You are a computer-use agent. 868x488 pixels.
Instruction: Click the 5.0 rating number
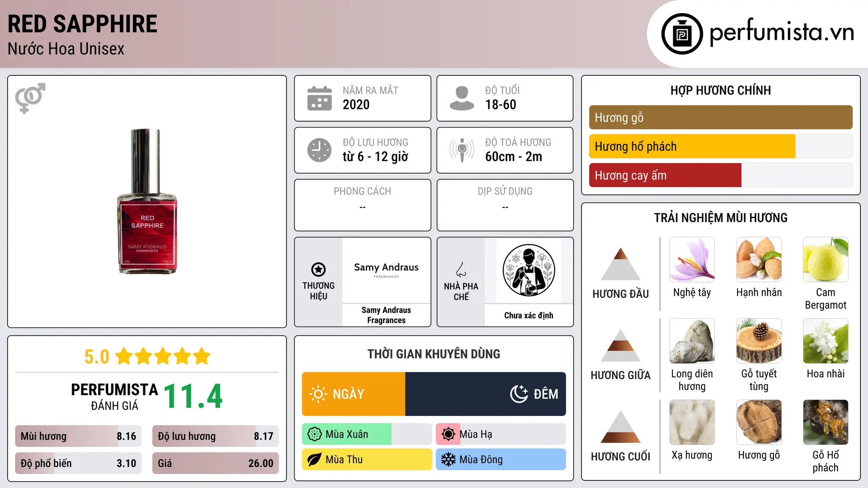pos(97,357)
